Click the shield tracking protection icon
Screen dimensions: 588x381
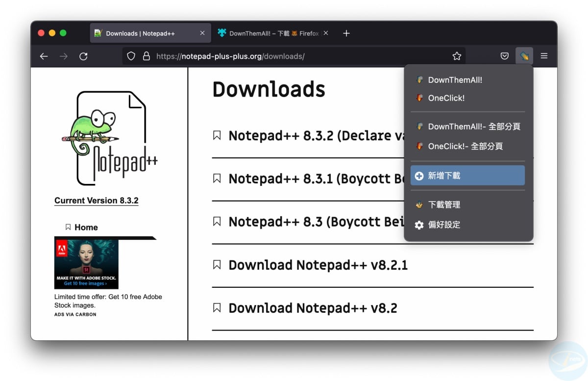pos(130,56)
